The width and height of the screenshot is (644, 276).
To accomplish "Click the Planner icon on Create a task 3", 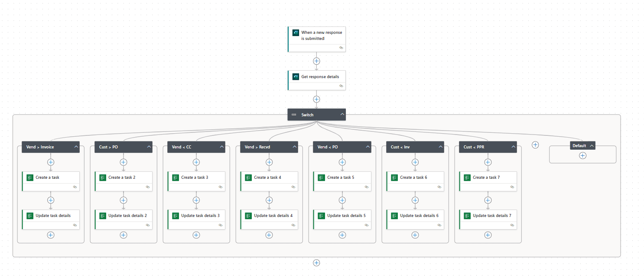I will (176, 177).
